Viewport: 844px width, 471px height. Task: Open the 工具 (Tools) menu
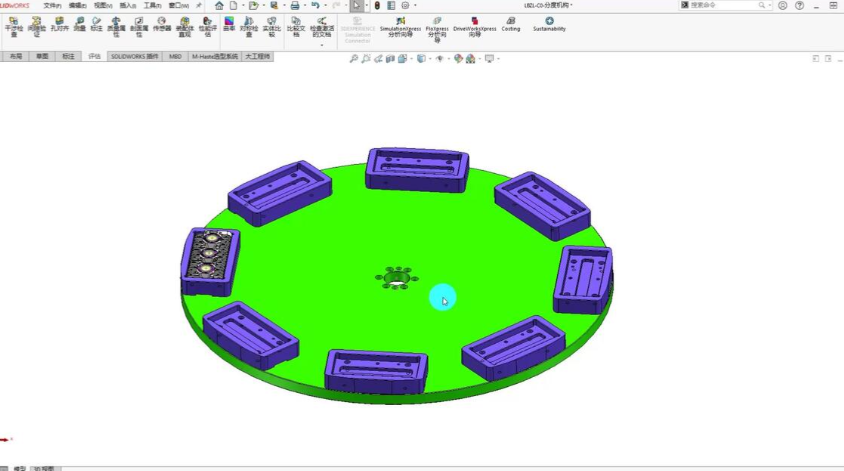coord(152,5)
